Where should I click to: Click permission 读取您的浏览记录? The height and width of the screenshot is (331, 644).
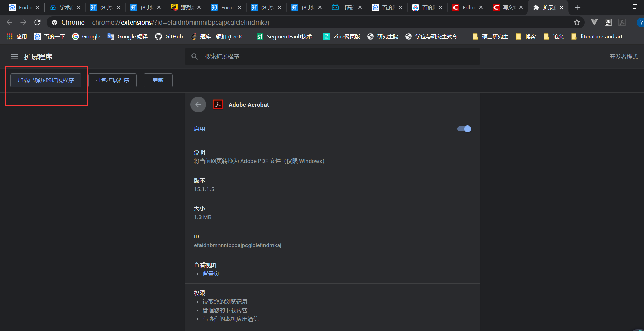pos(225,302)
